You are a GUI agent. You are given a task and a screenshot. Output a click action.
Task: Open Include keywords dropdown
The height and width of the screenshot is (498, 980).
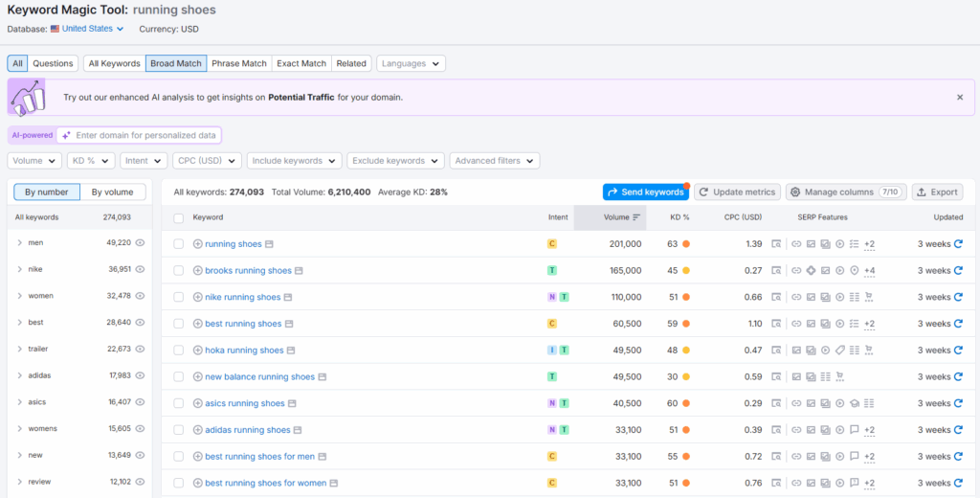(x=295, y=161)
